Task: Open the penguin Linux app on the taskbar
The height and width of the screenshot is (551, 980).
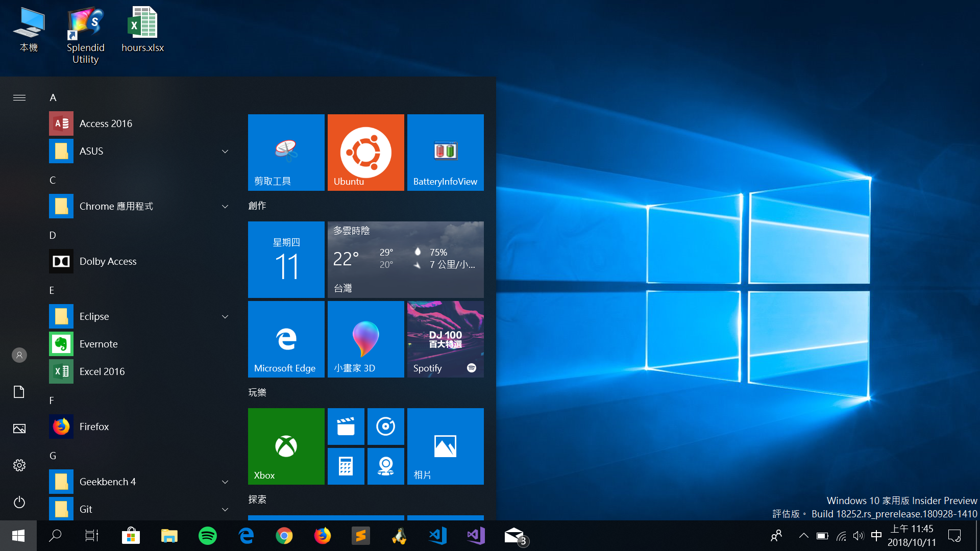Action: point(399,536)
